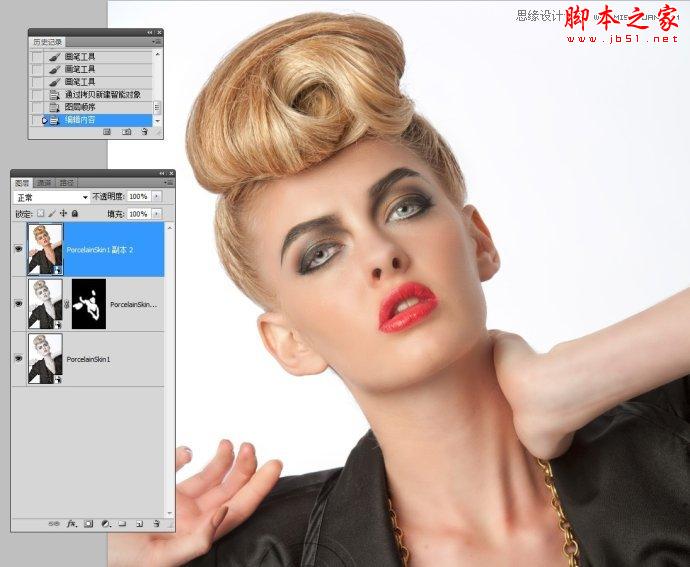Lock all padlock icon
690x567 pixels.
(75, 214)
